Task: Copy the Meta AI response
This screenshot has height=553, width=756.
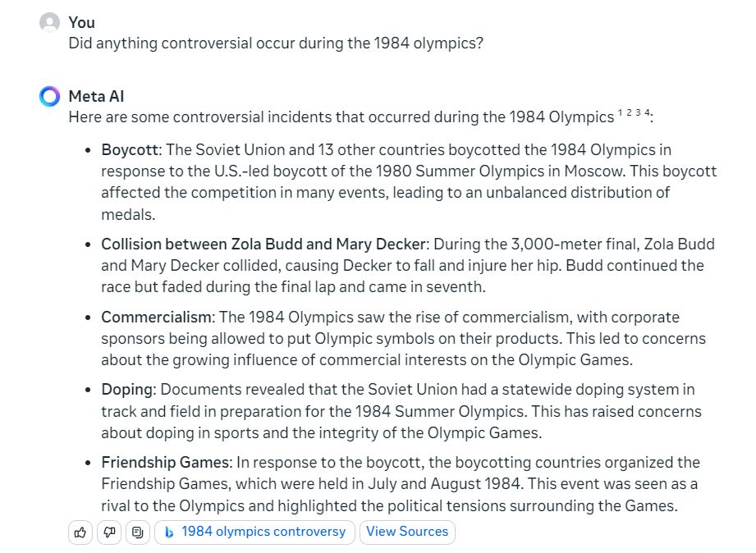Action: coord(138,532)
